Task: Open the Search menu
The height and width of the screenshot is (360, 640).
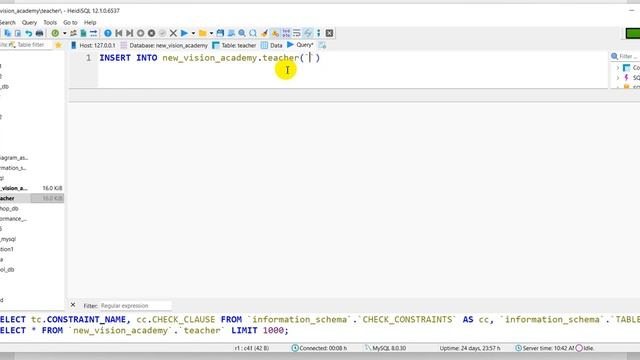Action: [7, 22]
